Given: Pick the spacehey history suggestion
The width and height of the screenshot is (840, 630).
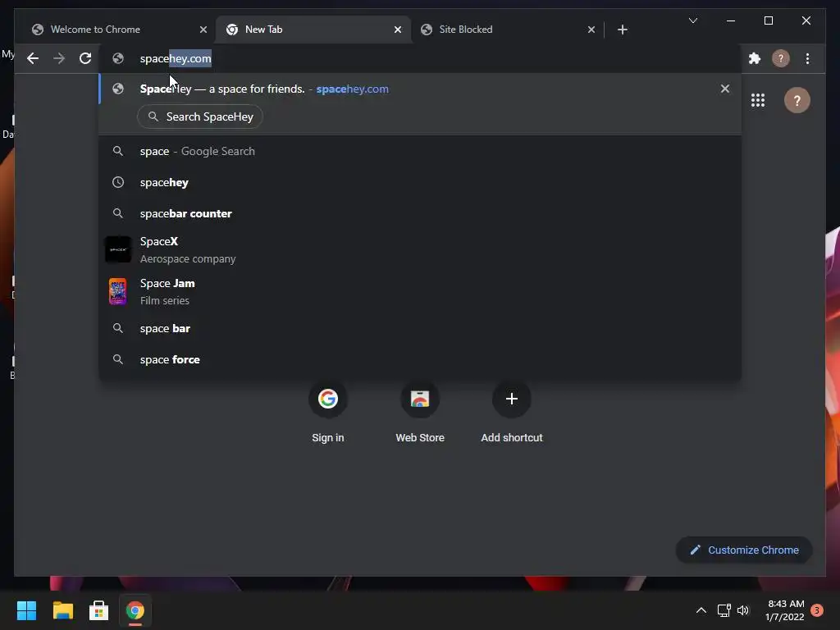Looking at the screenshot, I should click(421, 183).
